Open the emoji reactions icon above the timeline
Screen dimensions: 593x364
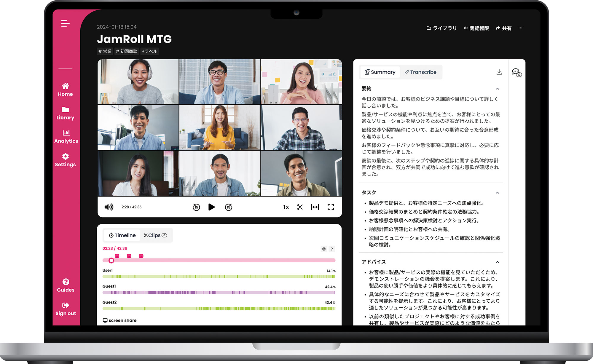click(x=323, y=249)
